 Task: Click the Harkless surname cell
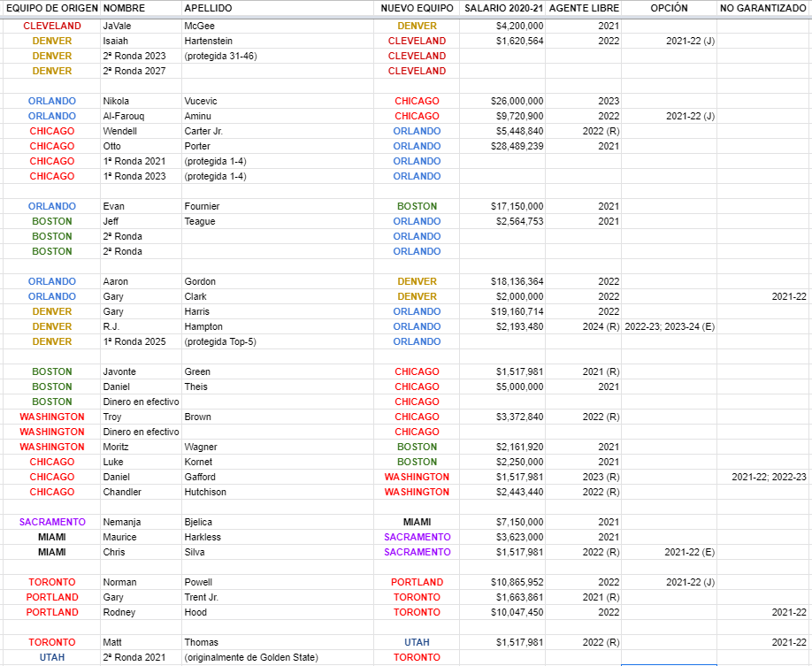point(278,537)
